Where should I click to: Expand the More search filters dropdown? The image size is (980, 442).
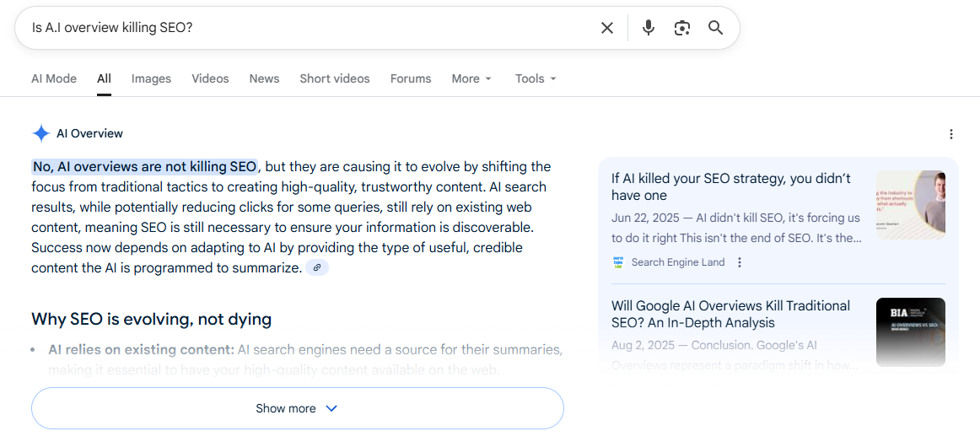(x=471, y=78)
